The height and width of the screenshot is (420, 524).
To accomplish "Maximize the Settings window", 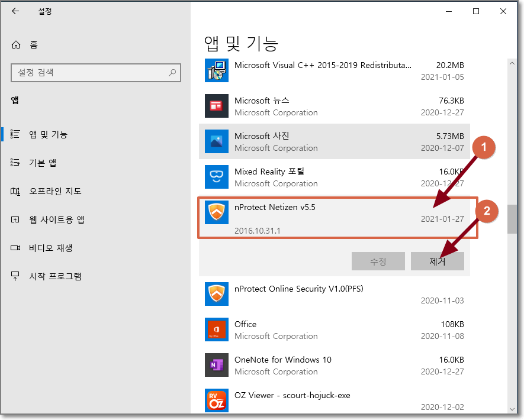I will pos(476,11).
